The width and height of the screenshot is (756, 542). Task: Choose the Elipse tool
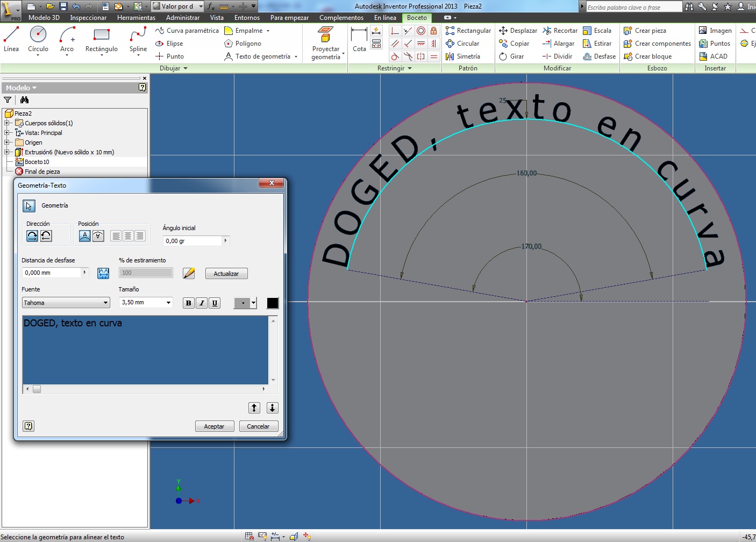coord(169,44)
